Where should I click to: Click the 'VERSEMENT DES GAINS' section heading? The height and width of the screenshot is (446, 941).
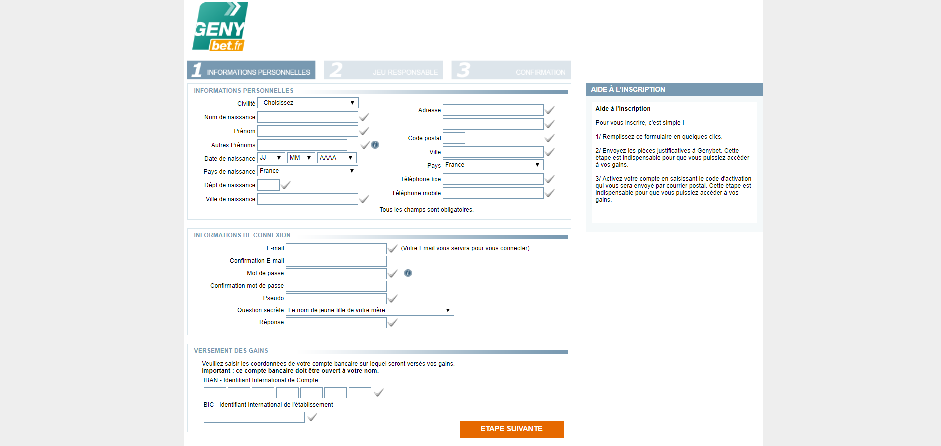point(231,351)
